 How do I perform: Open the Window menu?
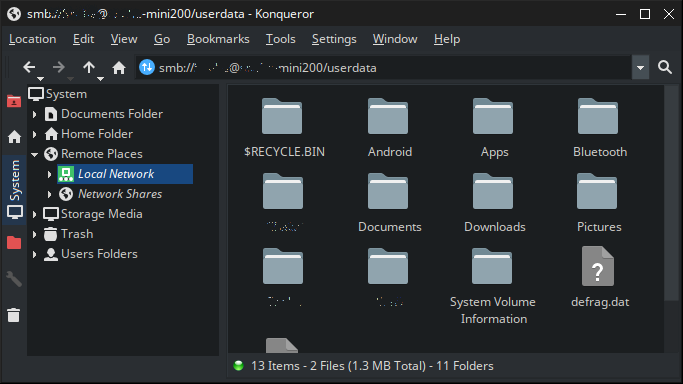[395, 39]
